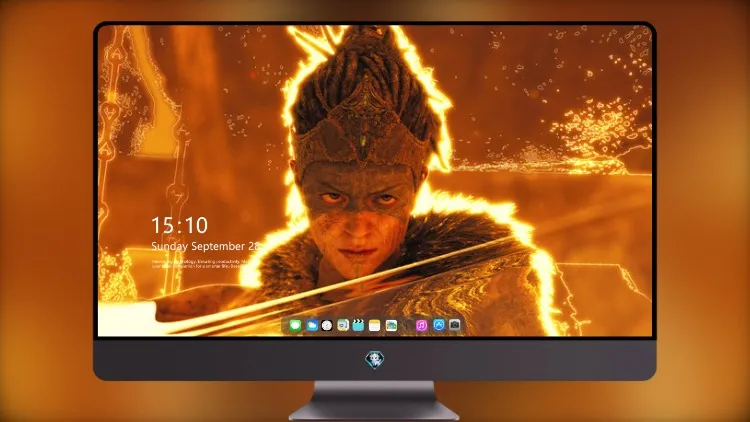Viewport: 750px width, 422px height.
Task: Open the App Store dock icon
Action: click(x=439, y=326)
